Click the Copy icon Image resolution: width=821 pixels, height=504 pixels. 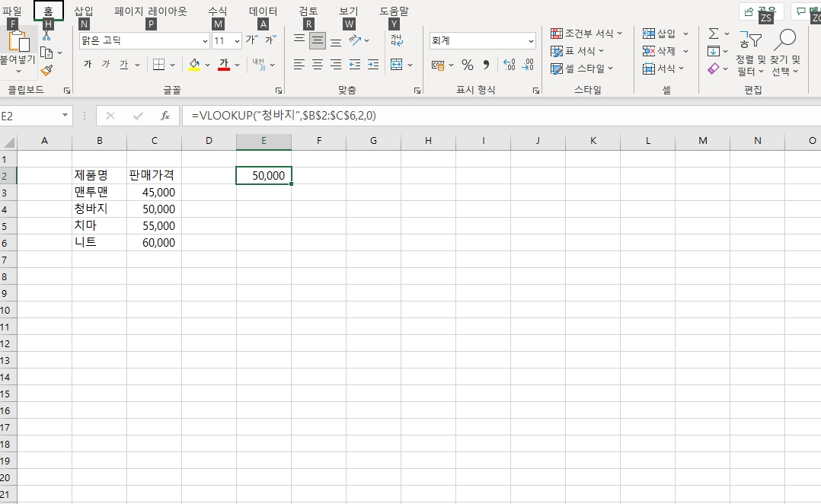46,53
